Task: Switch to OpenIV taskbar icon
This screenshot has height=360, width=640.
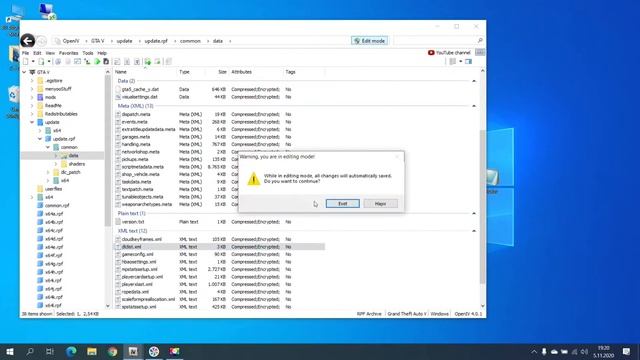Action: (133, 351)
